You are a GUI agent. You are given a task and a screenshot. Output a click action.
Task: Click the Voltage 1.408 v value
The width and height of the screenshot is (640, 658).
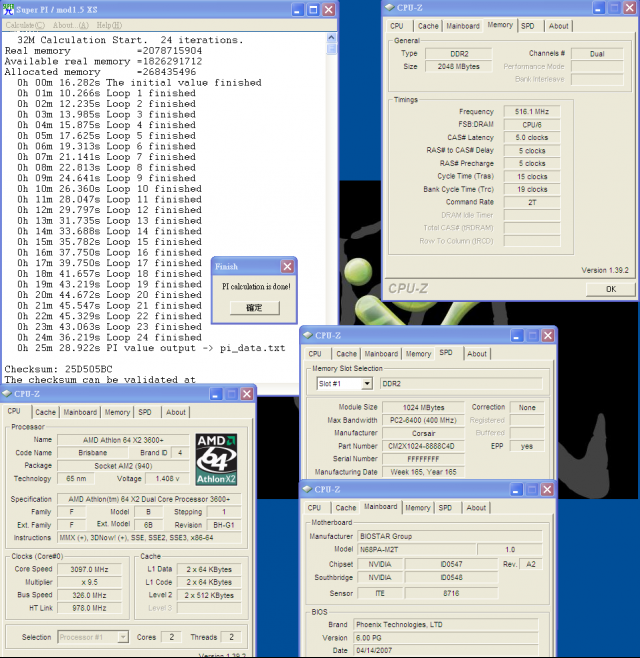(x=167, y=478)
